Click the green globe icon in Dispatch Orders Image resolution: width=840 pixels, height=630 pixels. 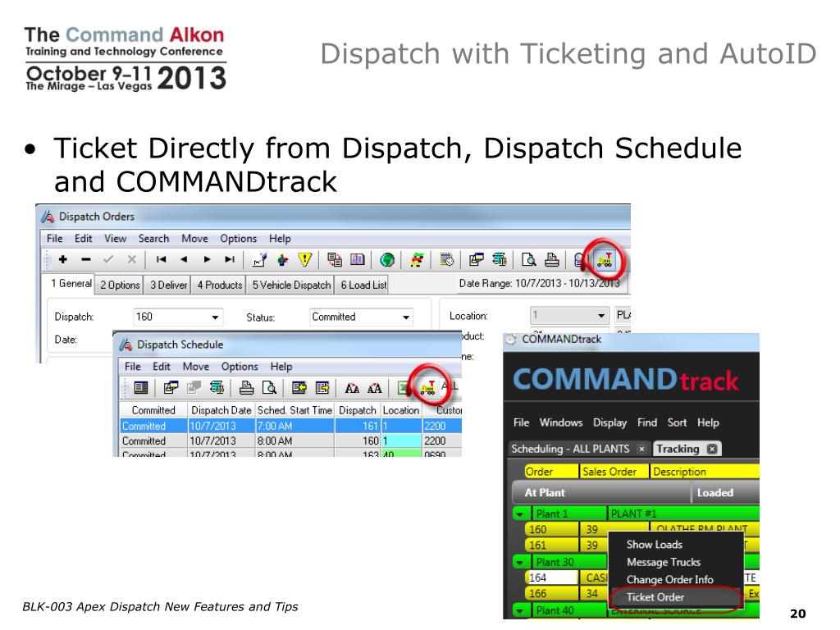point(387,260)
